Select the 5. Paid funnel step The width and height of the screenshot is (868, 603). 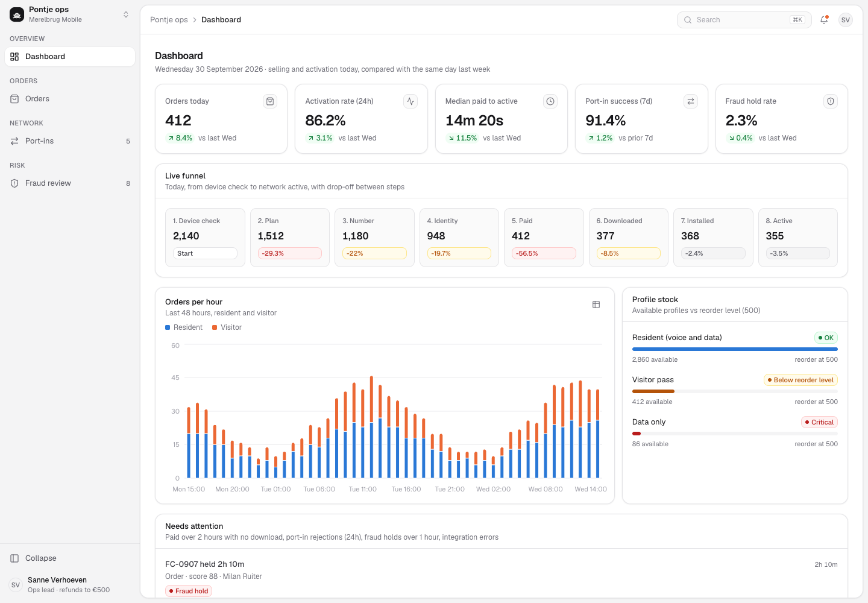544,238
